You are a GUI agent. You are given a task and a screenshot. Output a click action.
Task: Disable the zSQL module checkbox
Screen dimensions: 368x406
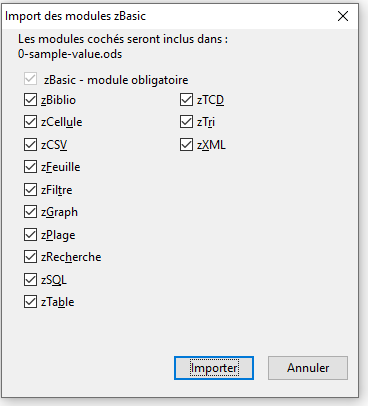pyautogui.click(x=30, y=280)
